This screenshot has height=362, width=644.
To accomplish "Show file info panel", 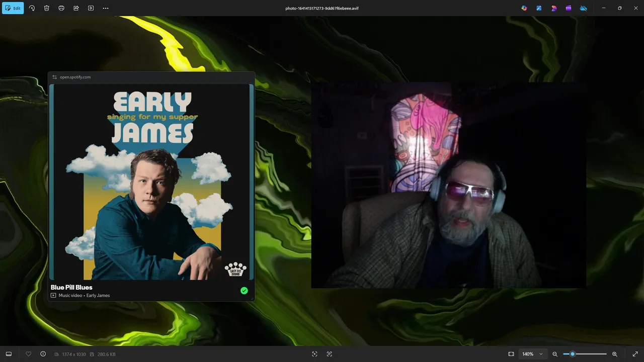I will [43, 354].
